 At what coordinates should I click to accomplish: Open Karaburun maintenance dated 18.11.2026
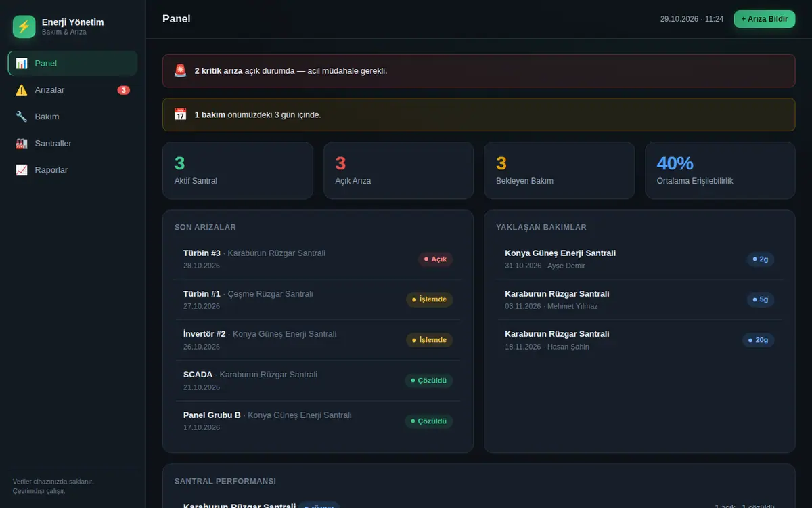coord(639,340)
